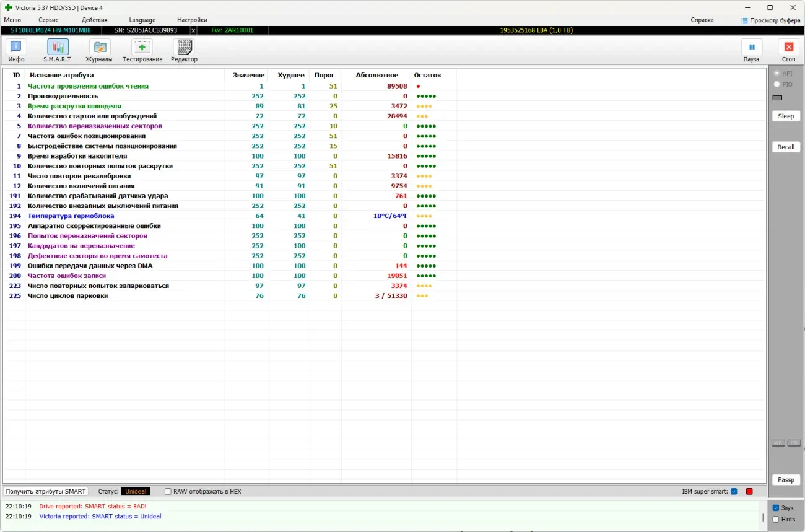
Task: Click the Passp button
Action: click(786, 480)
